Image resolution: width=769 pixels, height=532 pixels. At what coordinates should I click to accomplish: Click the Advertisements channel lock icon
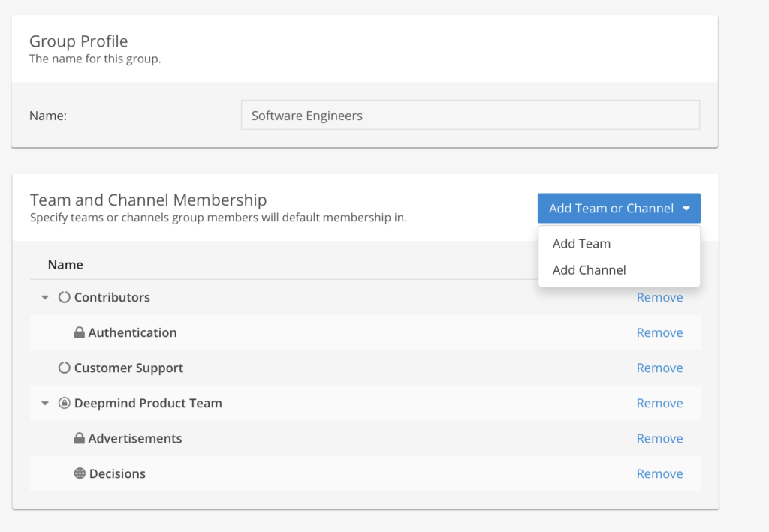click(79, 438)
